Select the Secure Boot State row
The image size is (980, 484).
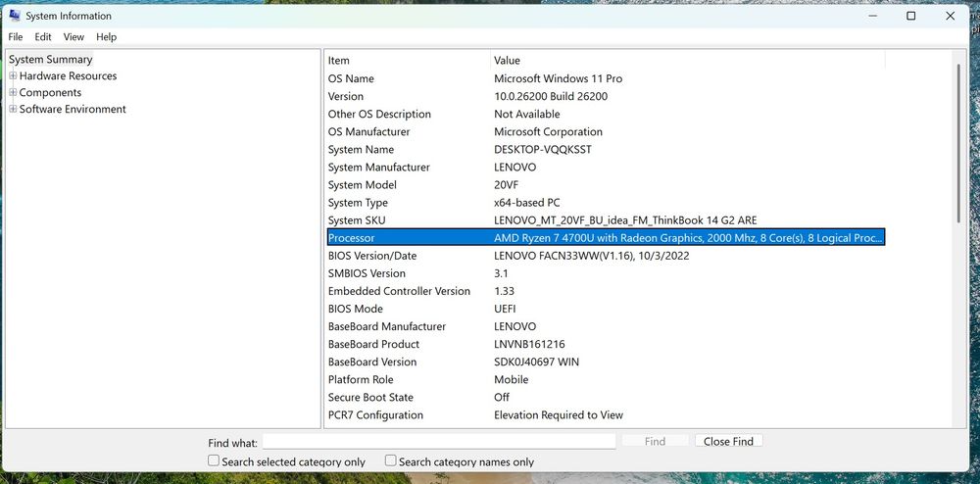tap(606, 397)
